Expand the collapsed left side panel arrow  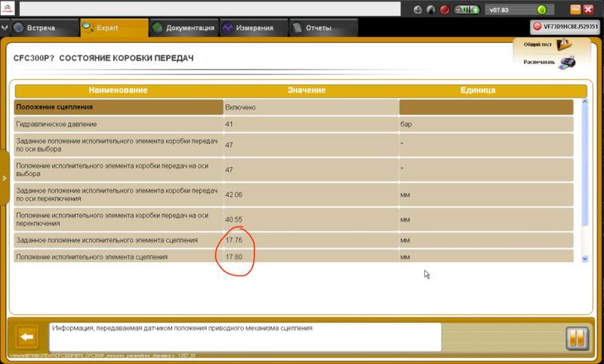coord(5,178)
